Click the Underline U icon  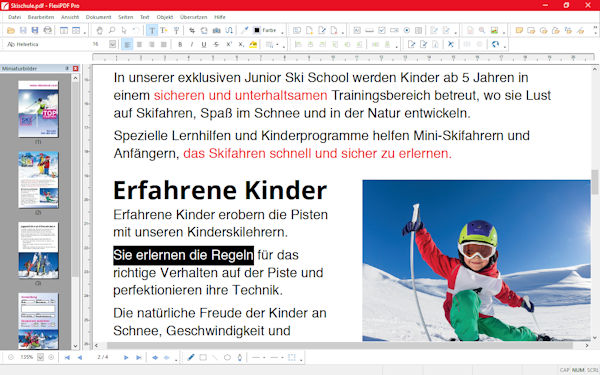[204, 44]
